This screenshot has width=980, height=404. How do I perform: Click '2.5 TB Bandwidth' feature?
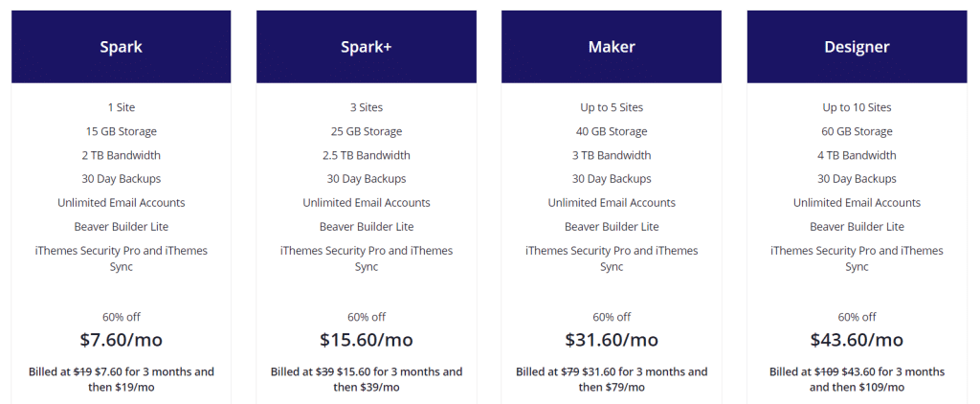[367, 155]
